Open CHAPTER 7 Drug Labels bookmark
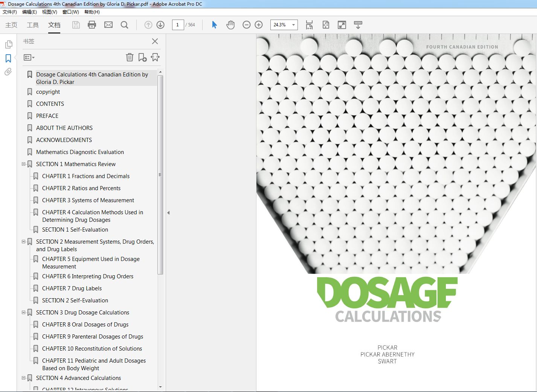Screen dimensions: 537x392 (x=72, y=288)
